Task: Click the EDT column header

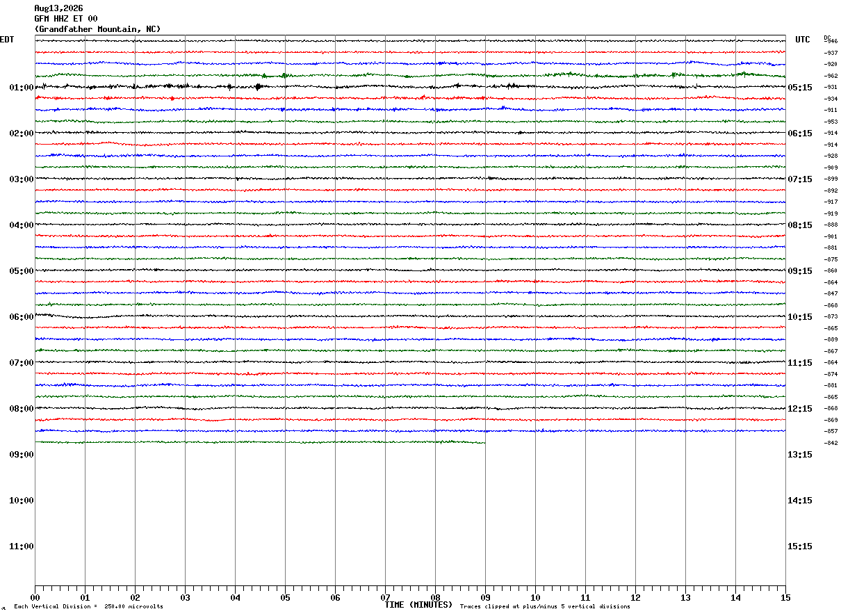Action: [x=6, y=40]
